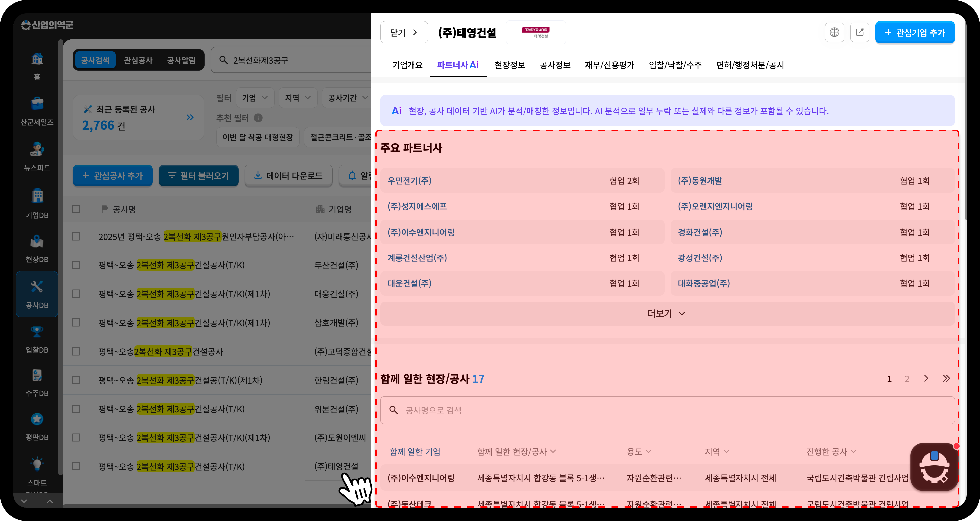Image resolution: width=980 pixels, height=521 pixels.
Task: Open the 현장DB map icon
Action: click(x=37, y=241)
